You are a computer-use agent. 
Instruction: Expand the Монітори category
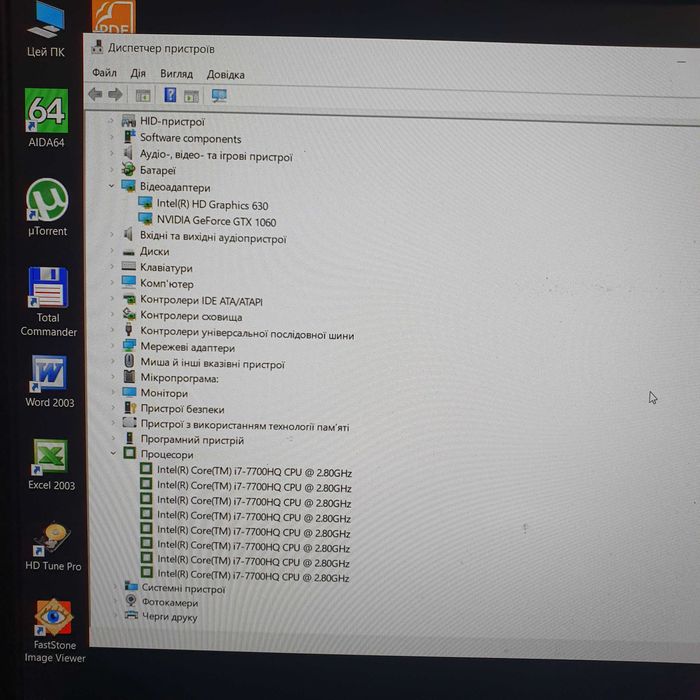[x=113, y=392]
